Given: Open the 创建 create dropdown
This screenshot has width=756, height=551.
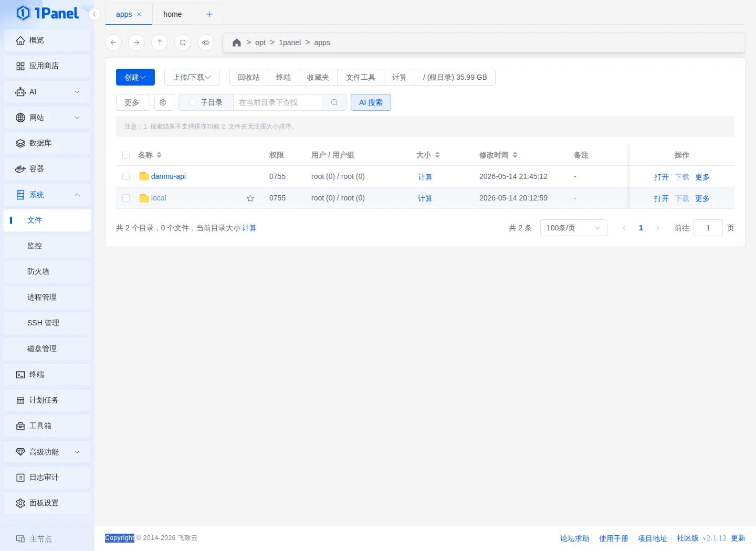Looking at the screenshot, I should click(x=135, y=77).
